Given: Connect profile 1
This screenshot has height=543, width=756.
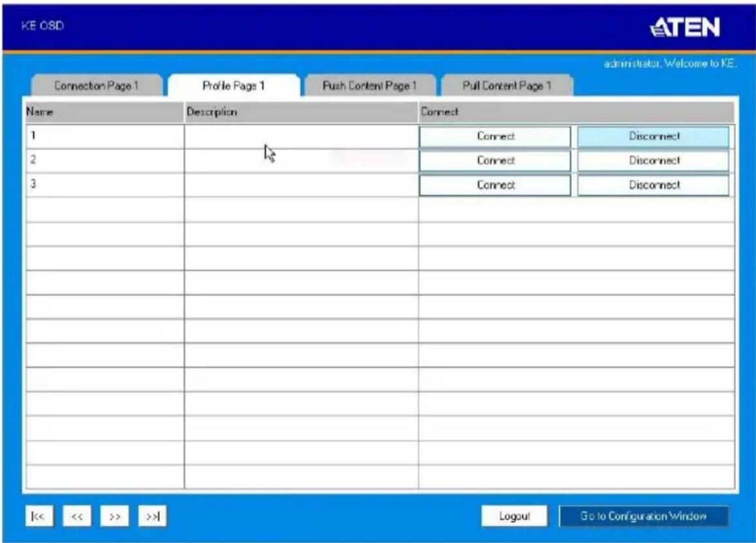Looking at the screenshot, I should point(495,136).
